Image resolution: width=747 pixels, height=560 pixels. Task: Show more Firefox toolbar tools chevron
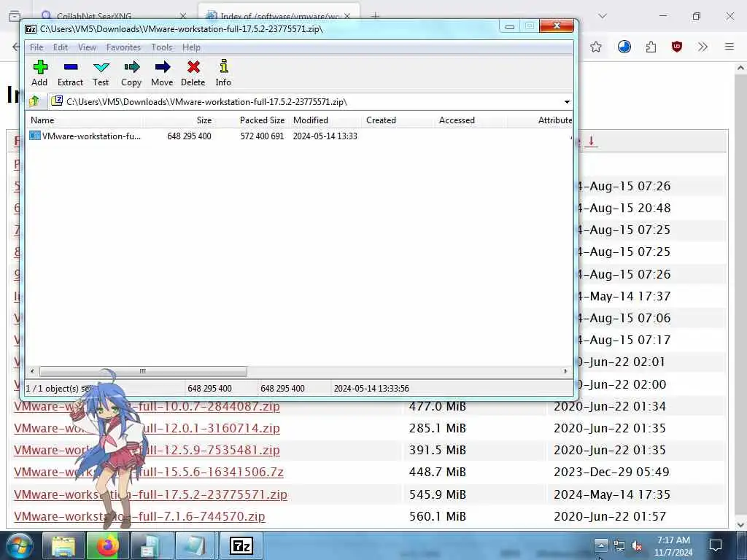click(x=703, y=47)
